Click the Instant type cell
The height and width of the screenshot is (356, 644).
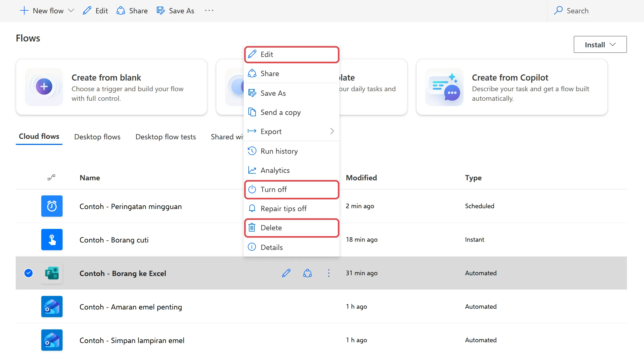pos(474,240)
